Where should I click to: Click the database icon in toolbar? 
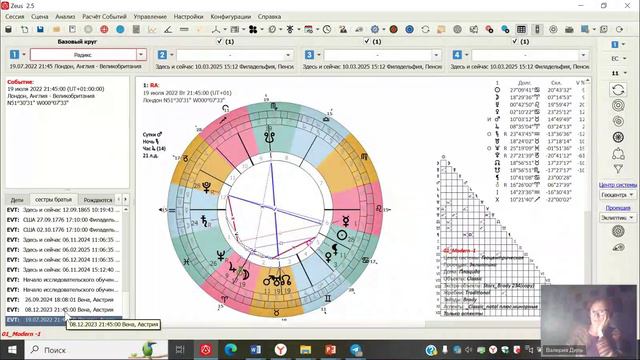point(8,29)
